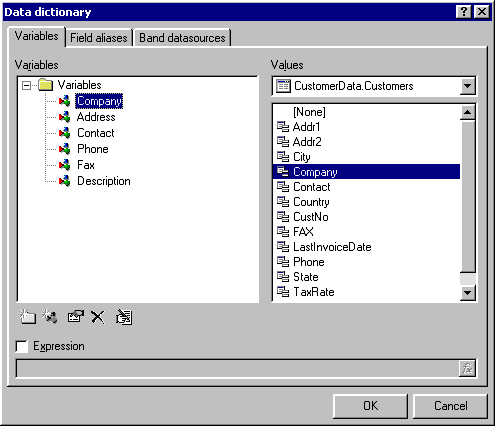The width and height of the screenshot is (496, 427).
Task: Switch to the Band datasources tab
Action: (x=182, y=38)
